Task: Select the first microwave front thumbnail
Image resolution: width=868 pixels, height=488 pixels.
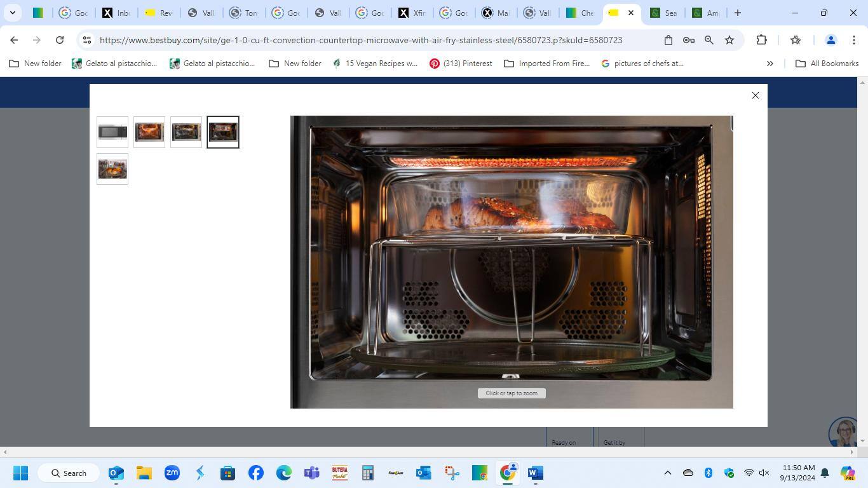Action: (112, 132)
